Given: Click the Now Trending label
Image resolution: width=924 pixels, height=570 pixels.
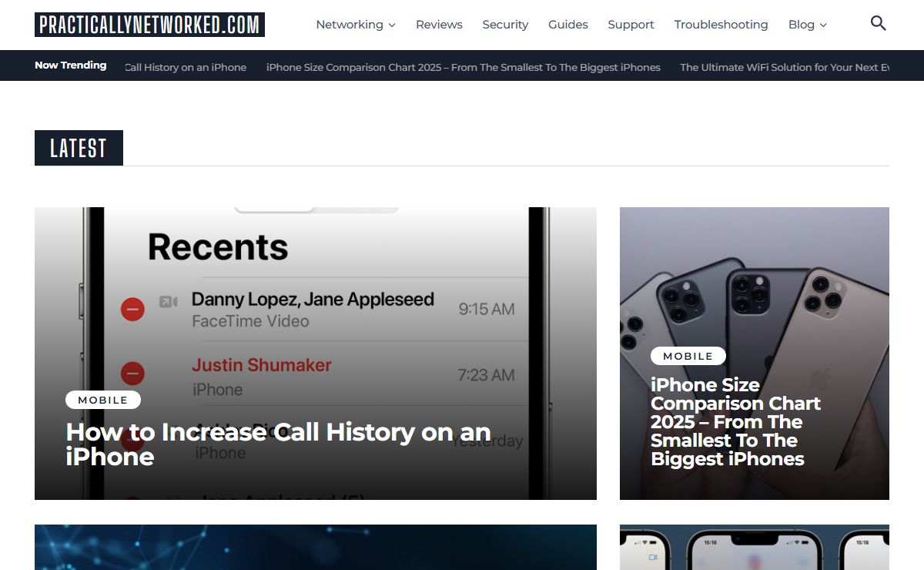Looking at the screenshot, I should [71, 65].
